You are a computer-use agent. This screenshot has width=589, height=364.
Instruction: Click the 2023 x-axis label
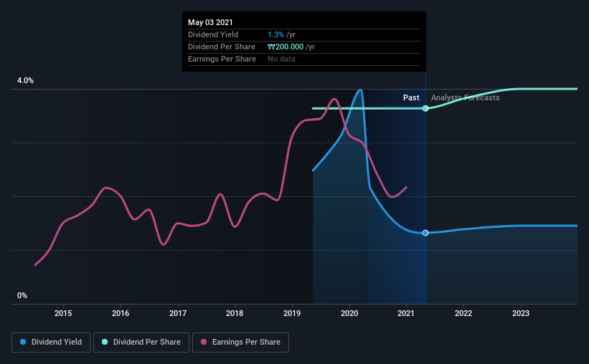pos(521,313)
